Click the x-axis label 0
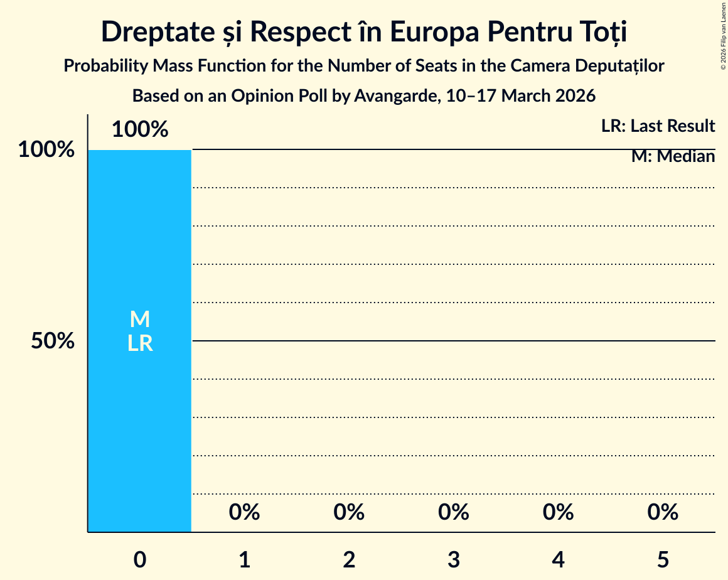 click(140, 559)
